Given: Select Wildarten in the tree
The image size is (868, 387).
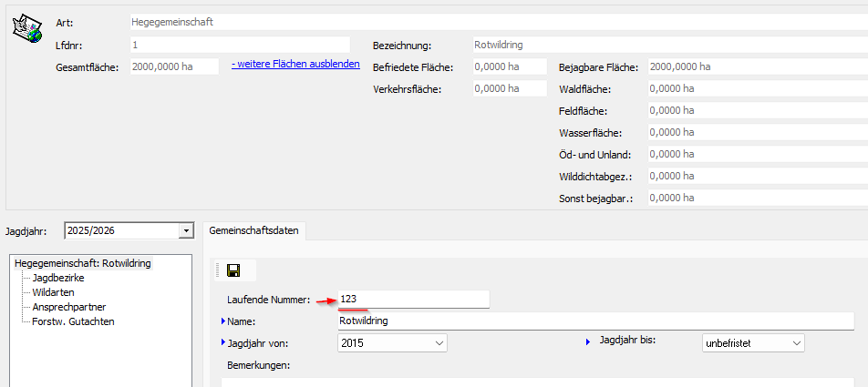Looking at the screenshot, I should point(53,292).
